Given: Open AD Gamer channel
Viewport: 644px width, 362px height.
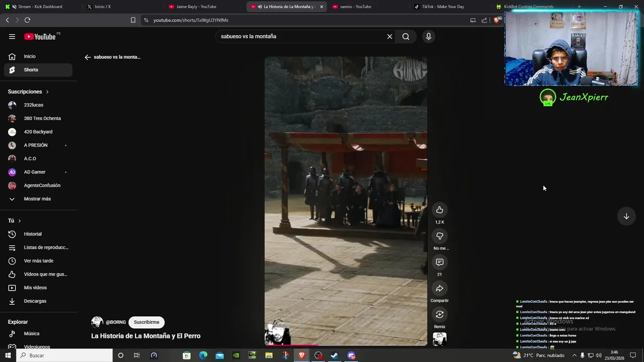Looking at the screenshot, I should click(38, 172).
